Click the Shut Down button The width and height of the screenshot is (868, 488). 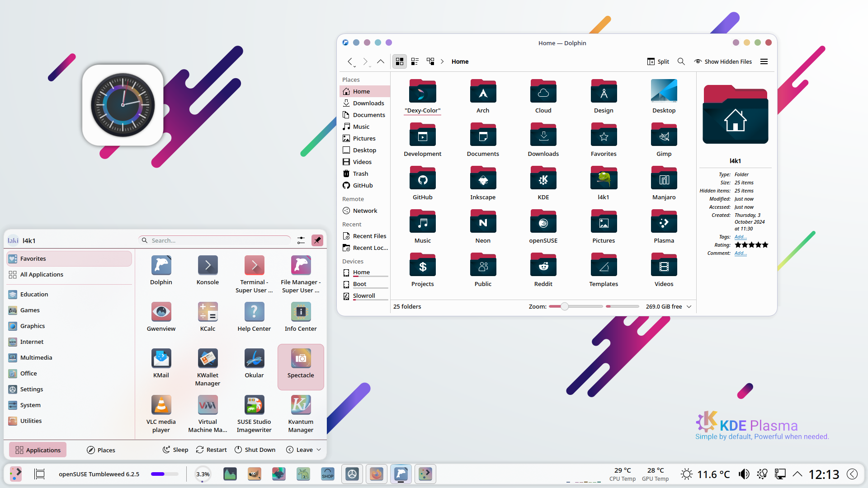pos(255,450)
